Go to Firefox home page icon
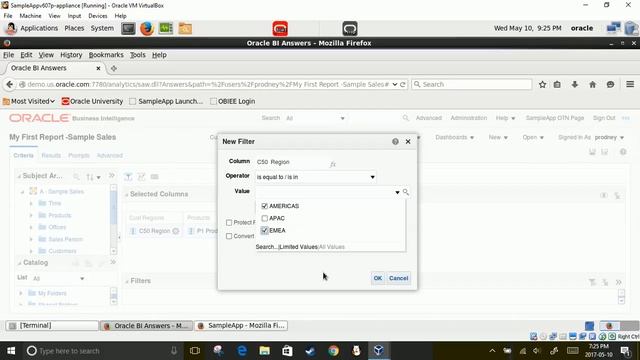 (x=593, y=84)
